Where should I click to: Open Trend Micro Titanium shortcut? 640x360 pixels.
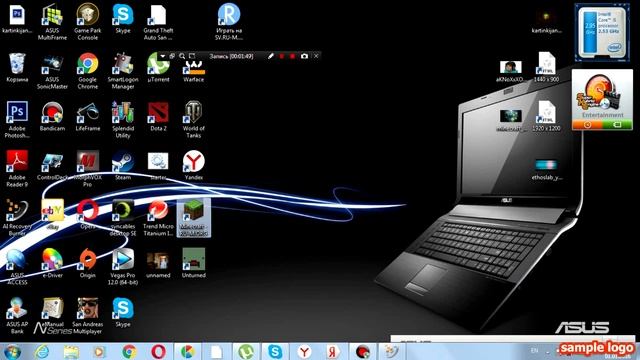(158, 218)
